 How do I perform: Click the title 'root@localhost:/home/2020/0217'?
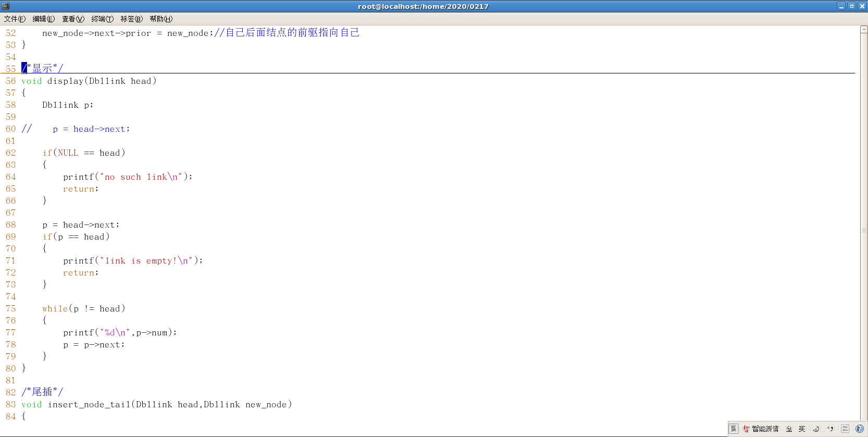pyautogui.click(x=423, y=6)
